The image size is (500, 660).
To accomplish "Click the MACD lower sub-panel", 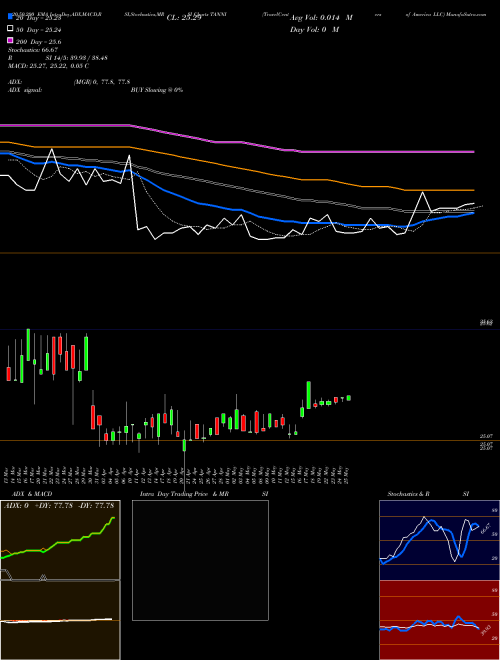I will [60, 620].
